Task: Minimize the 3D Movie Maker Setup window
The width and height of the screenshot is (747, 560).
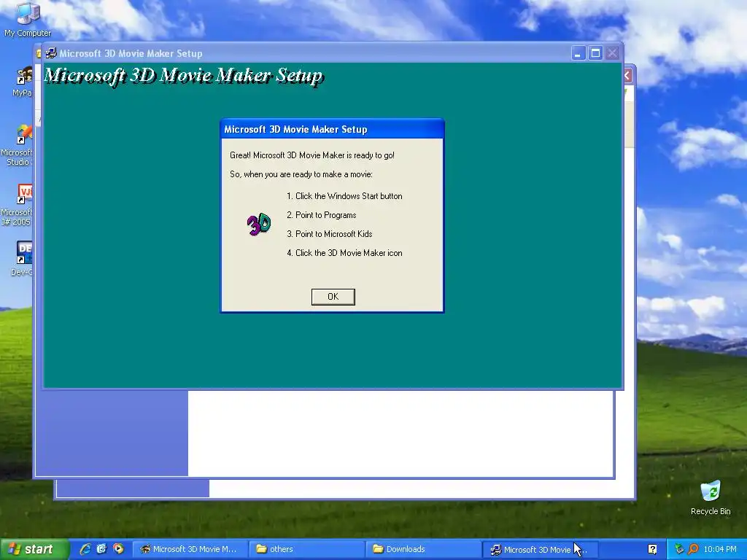Action: (578, 53)
